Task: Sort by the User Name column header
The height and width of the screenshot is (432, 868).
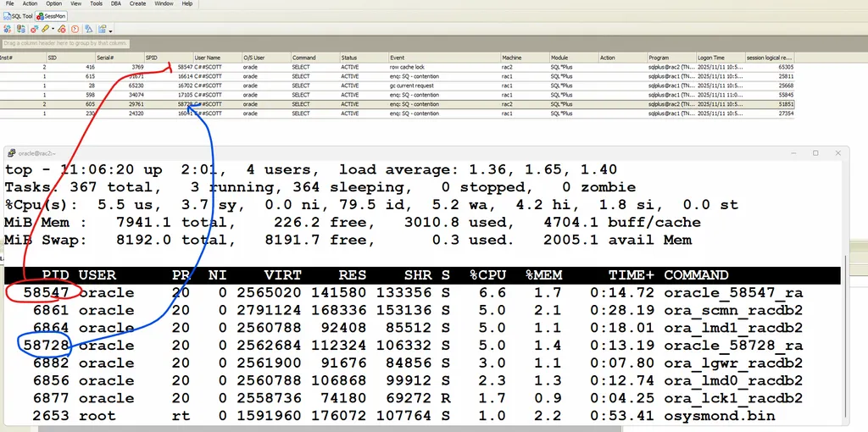Action: point(217,58)
